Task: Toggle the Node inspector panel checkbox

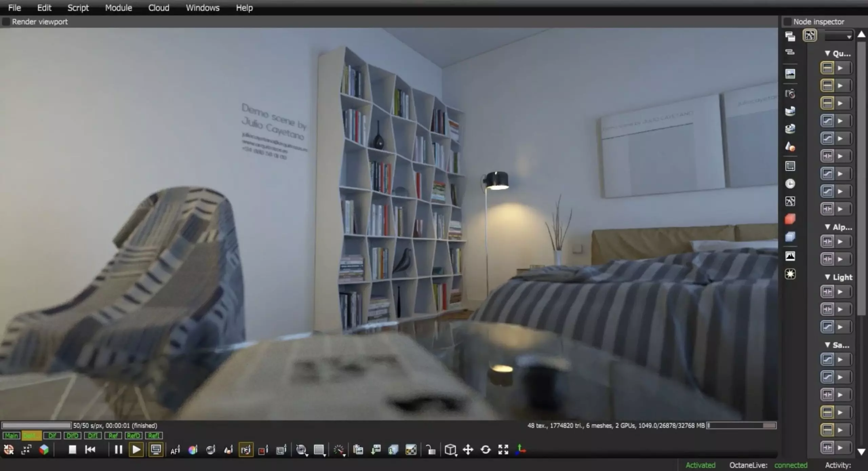Action: pyautogui.click(x=787, y=22)
